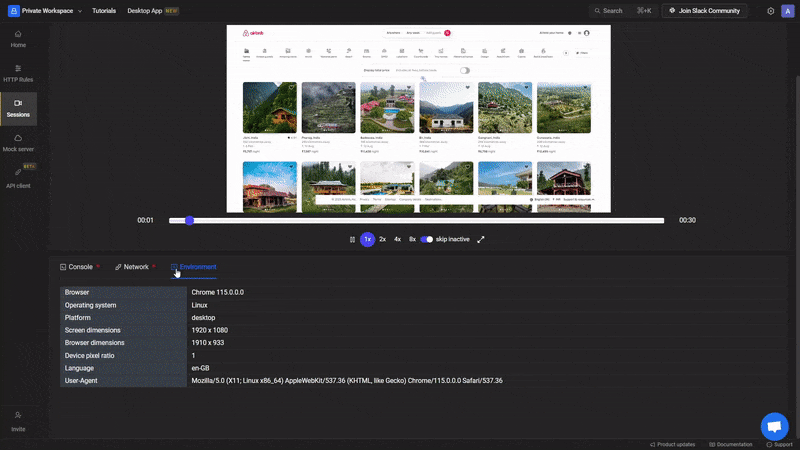Viewport: 800px width, 450px height.
Task: Click the Private Workspace logo icon
Action: (14, 11)
